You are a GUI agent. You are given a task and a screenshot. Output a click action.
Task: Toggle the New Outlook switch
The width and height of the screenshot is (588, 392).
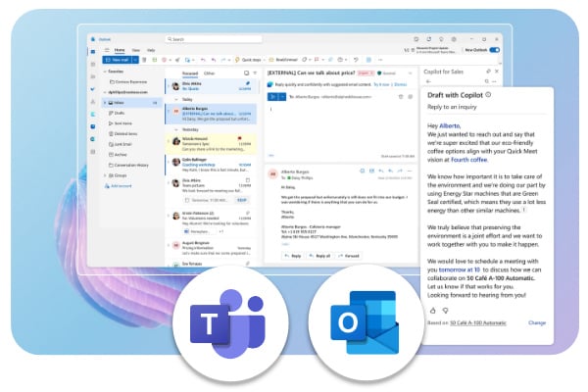(495, 50)
